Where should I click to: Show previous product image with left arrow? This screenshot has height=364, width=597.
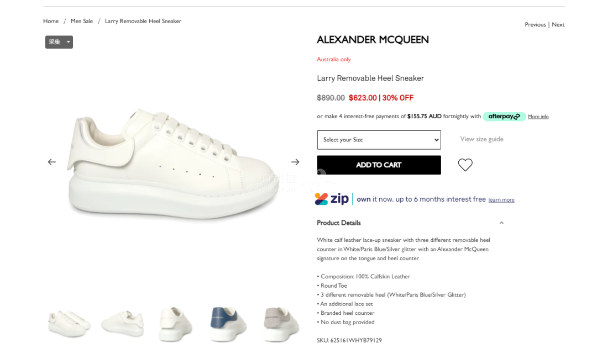click(52, 162)
